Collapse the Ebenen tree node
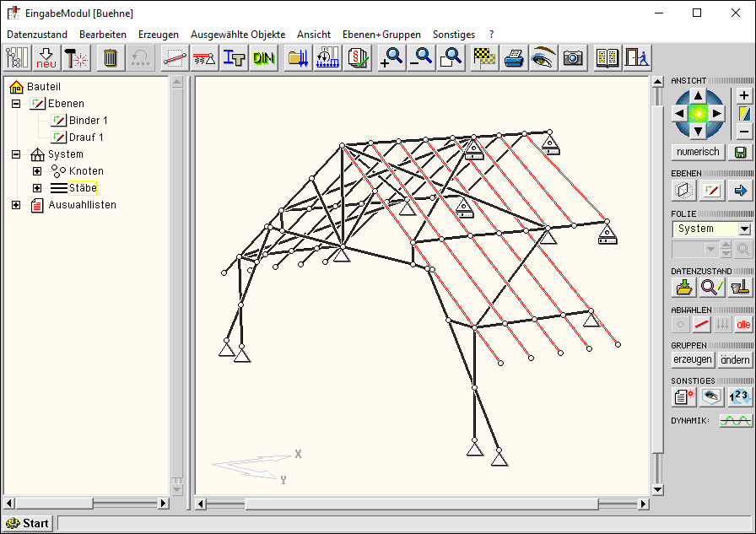 click(x=16, y=104)
